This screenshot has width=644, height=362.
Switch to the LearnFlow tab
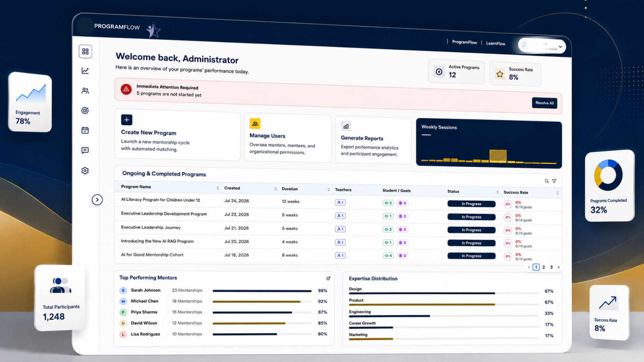[495, 43]
